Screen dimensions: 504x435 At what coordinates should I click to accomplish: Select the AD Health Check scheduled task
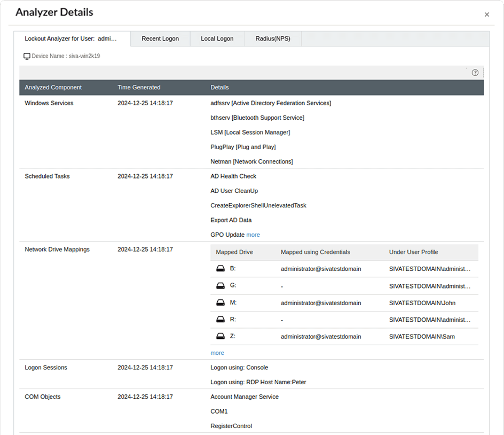coord(233,176)
